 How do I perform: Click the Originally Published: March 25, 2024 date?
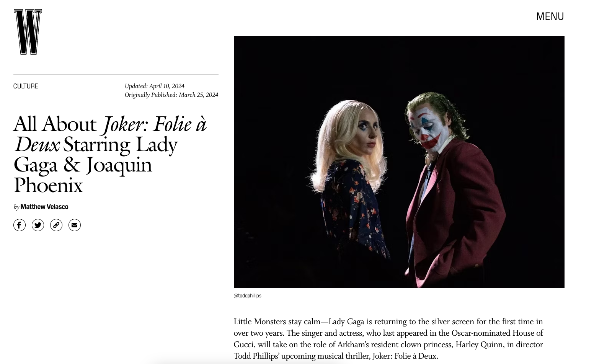point(171,95)
